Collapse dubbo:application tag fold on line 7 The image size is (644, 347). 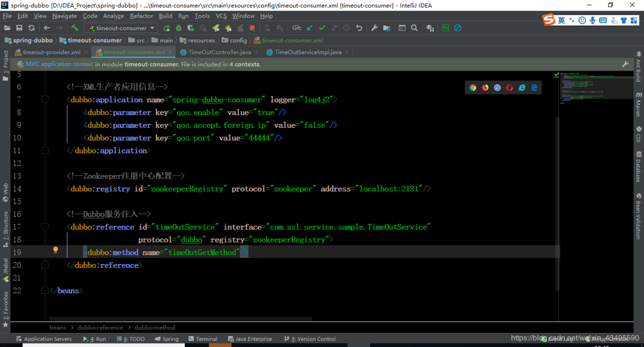(45, 100)
